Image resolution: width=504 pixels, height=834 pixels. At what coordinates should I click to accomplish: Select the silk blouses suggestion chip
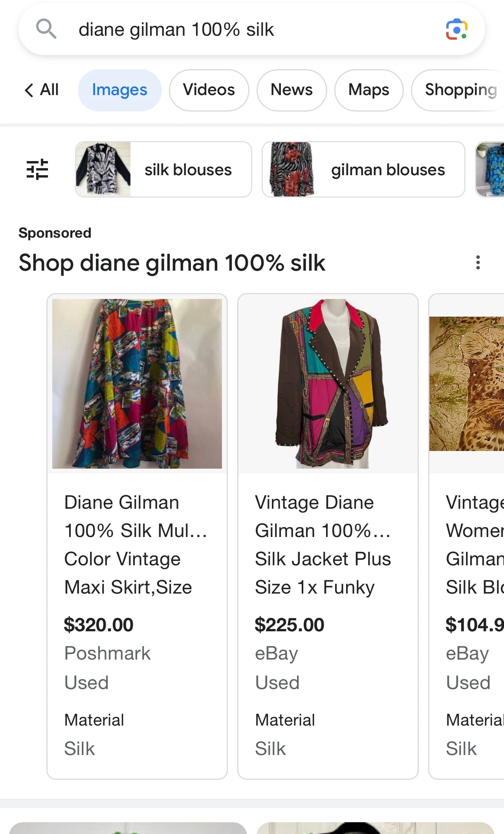click(163, 169)
